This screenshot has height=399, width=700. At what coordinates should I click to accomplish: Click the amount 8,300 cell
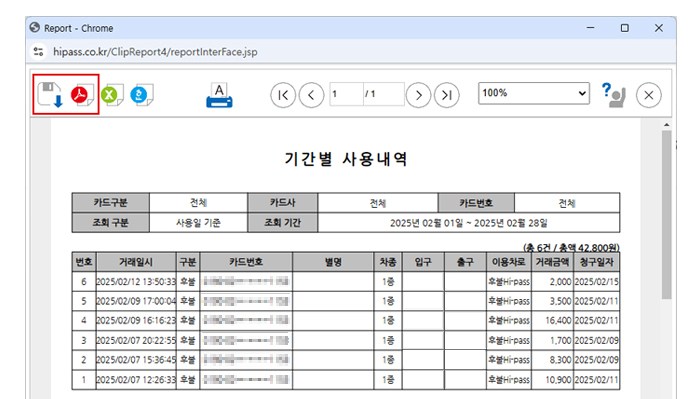click(552, 360)
